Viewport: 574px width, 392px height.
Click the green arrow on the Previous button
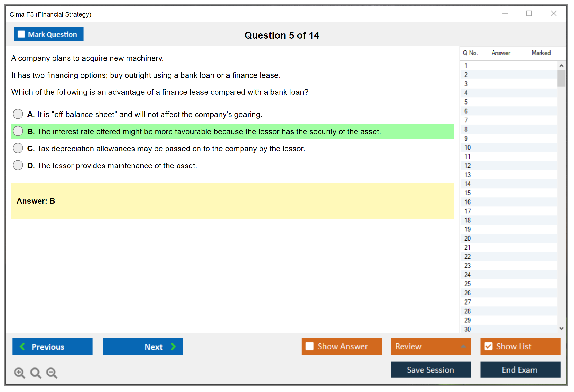(22, 346)
